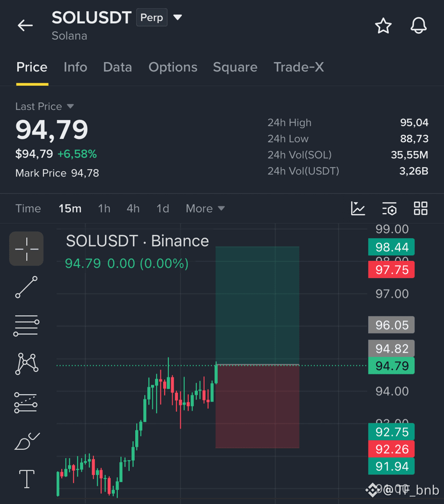Open the long position projection tool
The image size is (444, 504).
tap(26, 403)
